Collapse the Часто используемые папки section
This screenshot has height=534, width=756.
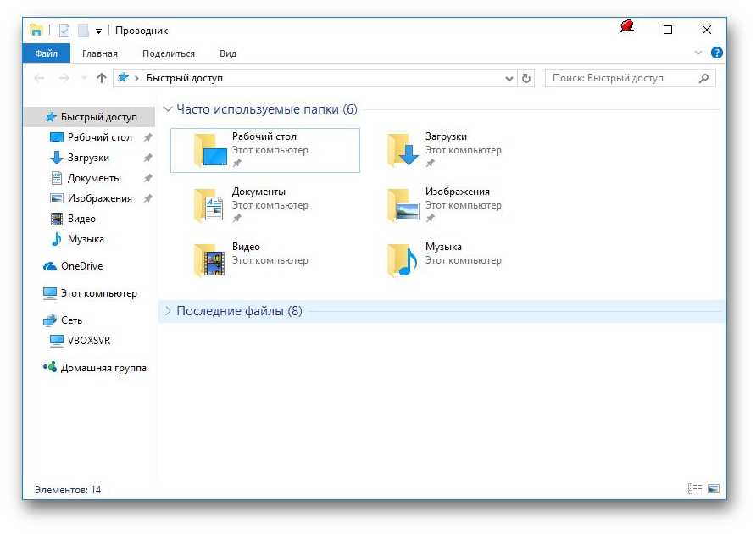[168, 109]
